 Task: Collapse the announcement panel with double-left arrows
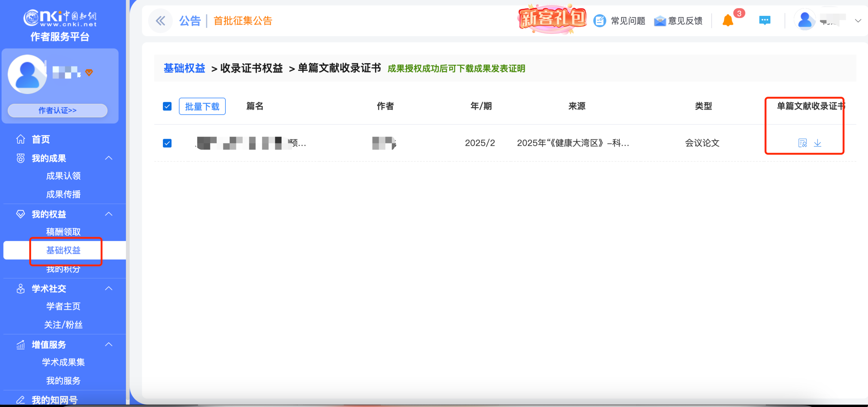coord(160,20)
